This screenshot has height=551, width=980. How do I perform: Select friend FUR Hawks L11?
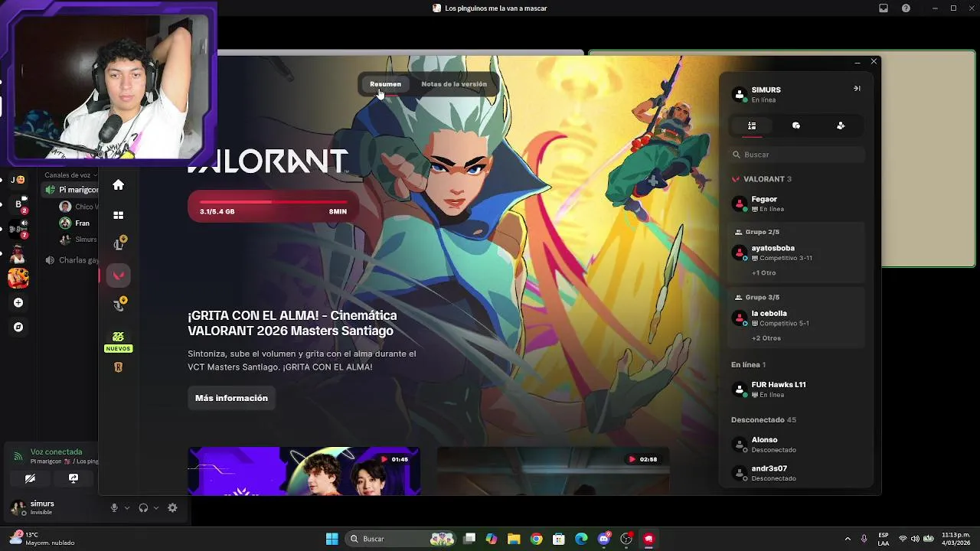[796, 389]
